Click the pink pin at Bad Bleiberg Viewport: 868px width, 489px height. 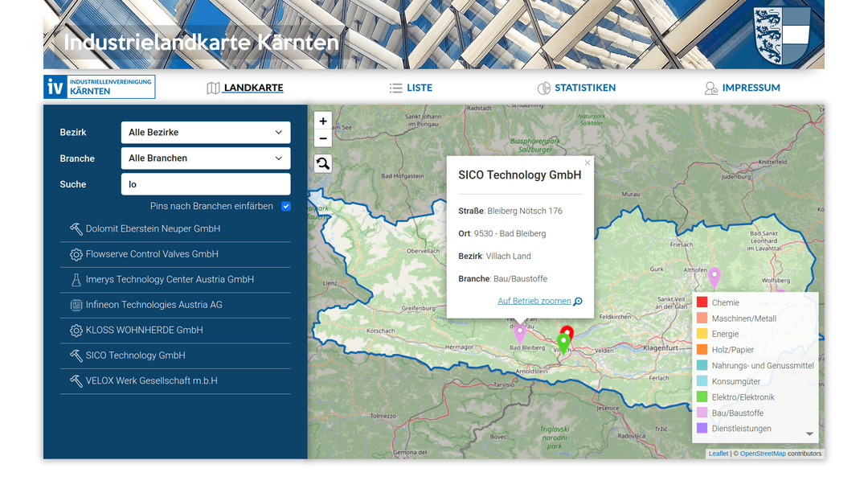click(x=519, y=334)
